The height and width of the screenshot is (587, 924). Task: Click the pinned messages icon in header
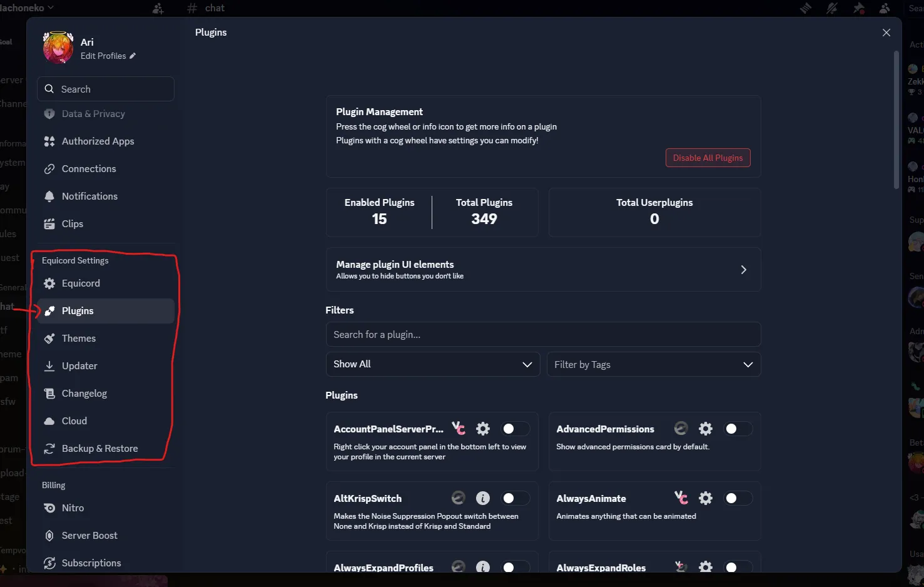point(858,8)
